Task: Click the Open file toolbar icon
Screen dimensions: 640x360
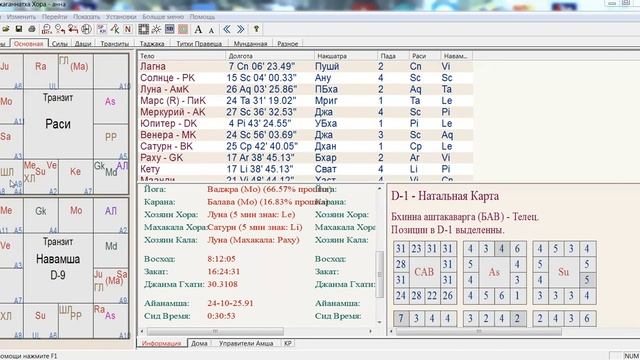Action: (6, 29)
